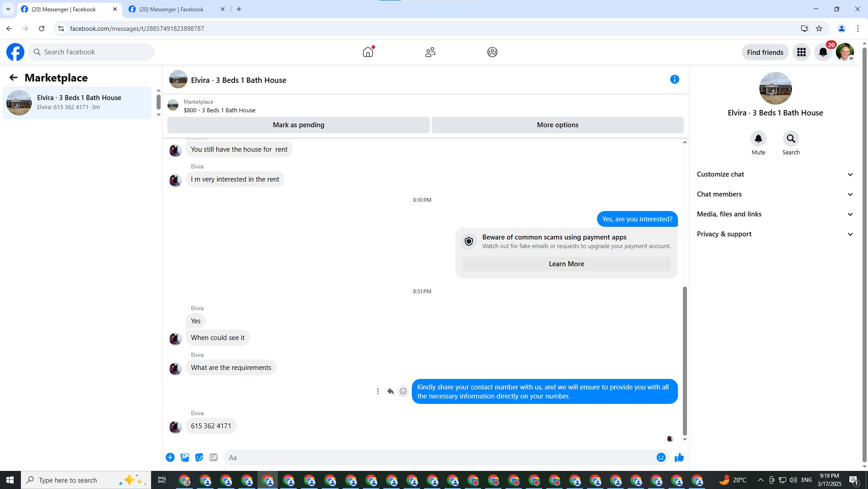Expand Media, files and links
Image resolution: width=868 pixels, height=489 pixels.
click(775, 214)
